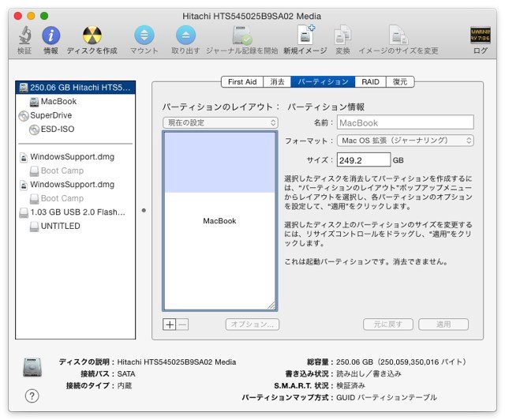Viewport: 505px width, 420px height.
Task: Click the Verify microscope icon in toolbar
Action: [24, 35]
